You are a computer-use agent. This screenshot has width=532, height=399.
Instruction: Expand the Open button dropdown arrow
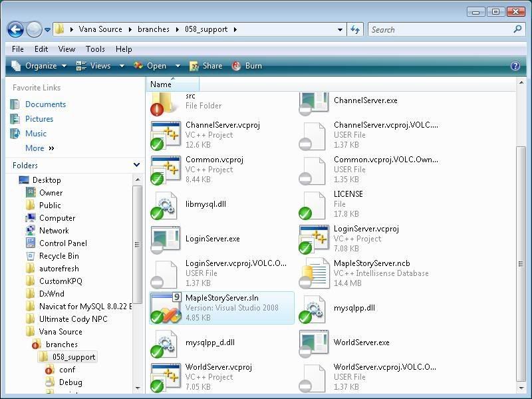coord(178,66)
